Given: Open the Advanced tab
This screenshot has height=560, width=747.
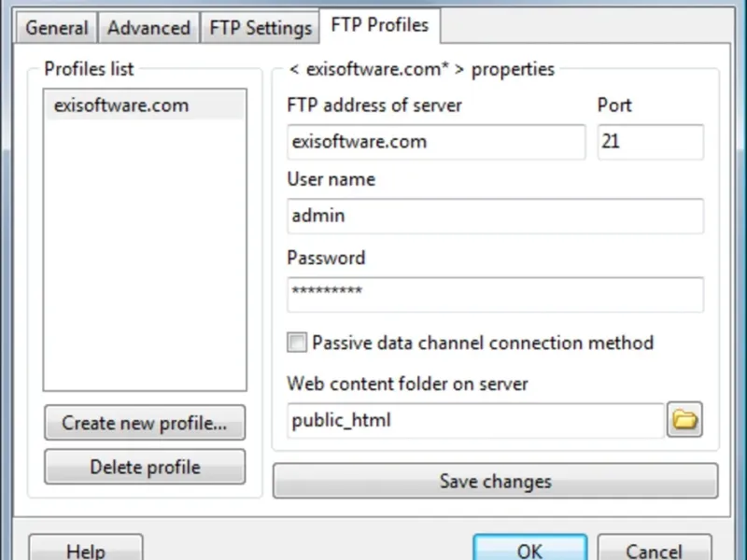Looking at the screenshot, I should 148,28.
